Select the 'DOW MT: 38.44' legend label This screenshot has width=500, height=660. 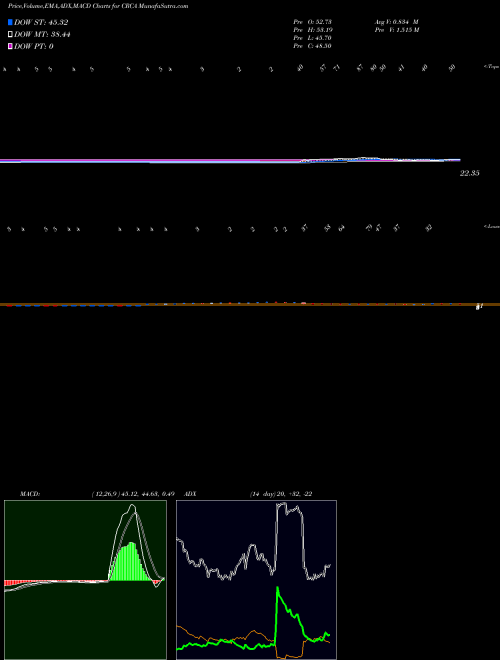click(x=42, y=35)
